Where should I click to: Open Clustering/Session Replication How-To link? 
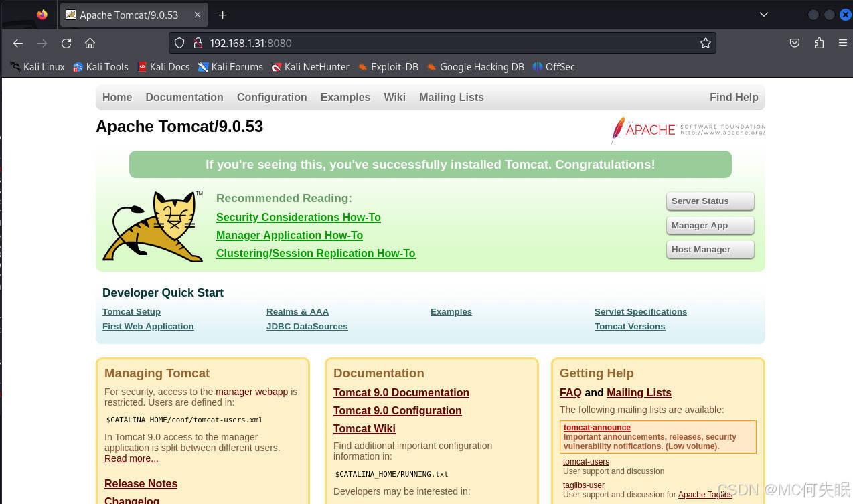(316, 253)
